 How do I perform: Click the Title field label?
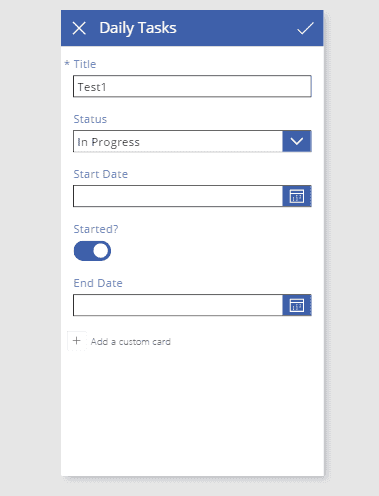tap(85, 64)
